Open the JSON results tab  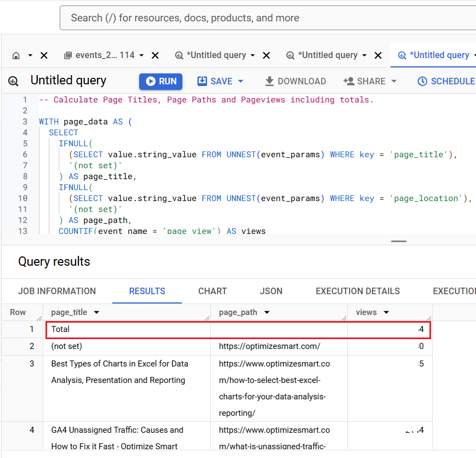click(271, 291)
